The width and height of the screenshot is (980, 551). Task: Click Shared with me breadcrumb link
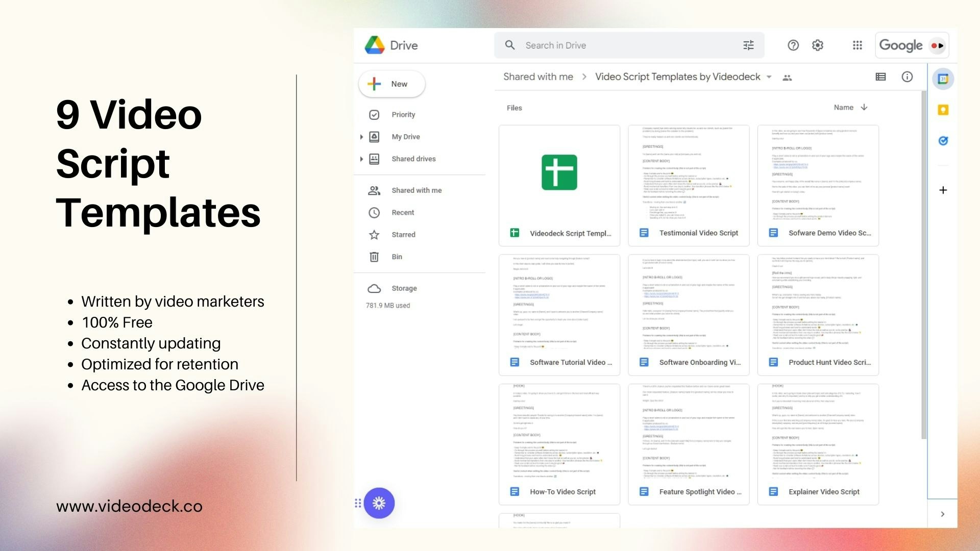point(538,77)
